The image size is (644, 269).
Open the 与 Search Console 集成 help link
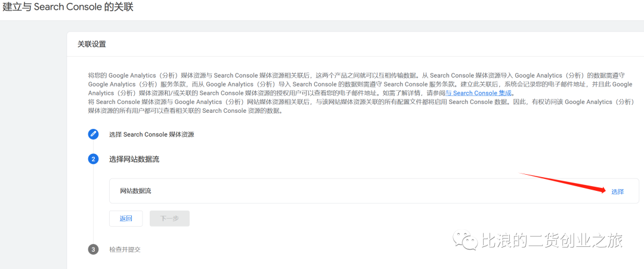point(479,93)
